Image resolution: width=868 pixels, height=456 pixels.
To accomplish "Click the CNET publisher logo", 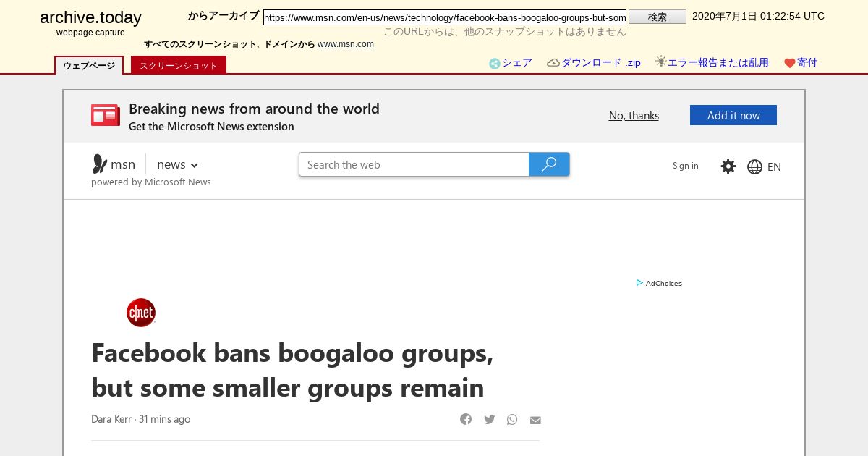I will pyautogui.click(x=141, y=313).
